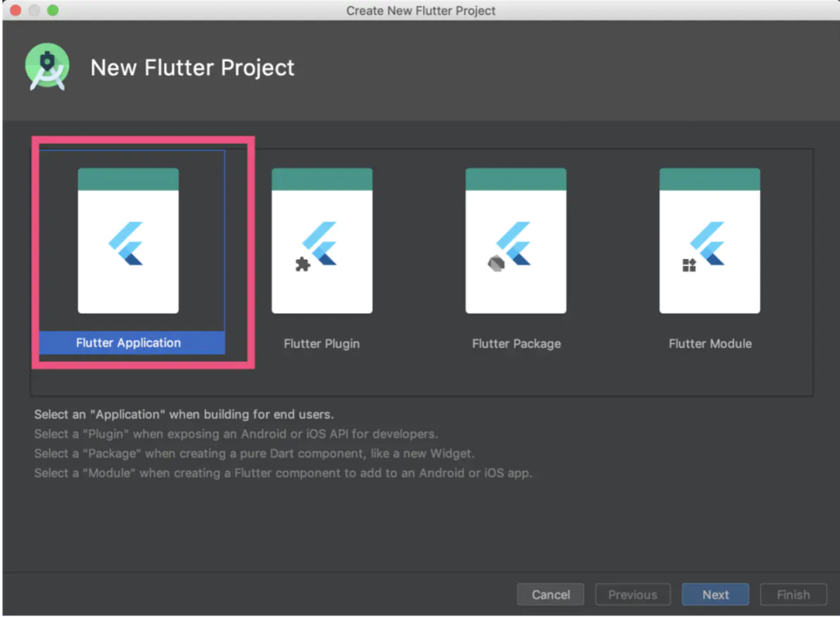Click the green maximize window button
This screenshot has height=617, width=840.
pos(53,11)
